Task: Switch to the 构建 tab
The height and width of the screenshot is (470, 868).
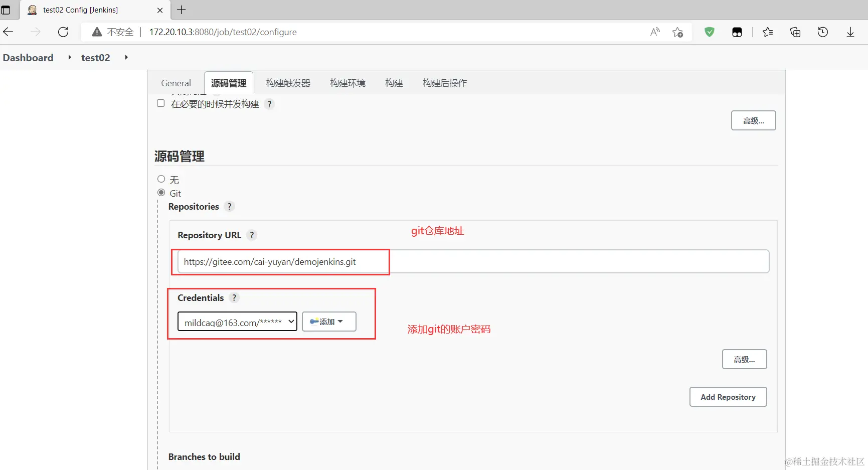Action: (x=394, y=83)
